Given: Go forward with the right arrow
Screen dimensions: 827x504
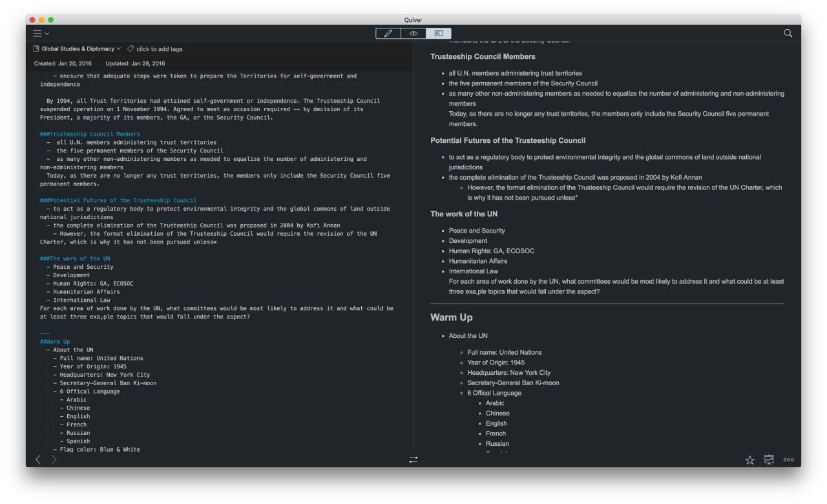Looking at the screenshot, I should click(x=54, y=459).
